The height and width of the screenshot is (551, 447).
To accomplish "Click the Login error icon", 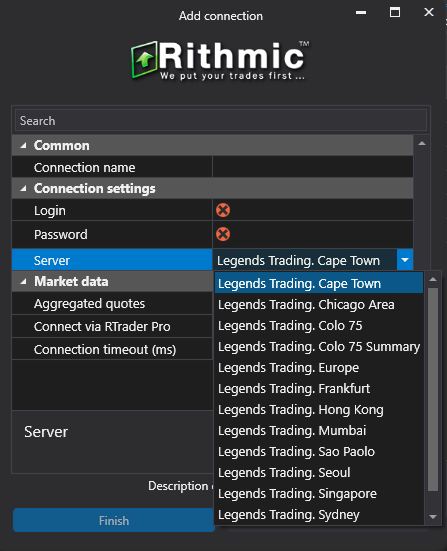I will point(223,210).
